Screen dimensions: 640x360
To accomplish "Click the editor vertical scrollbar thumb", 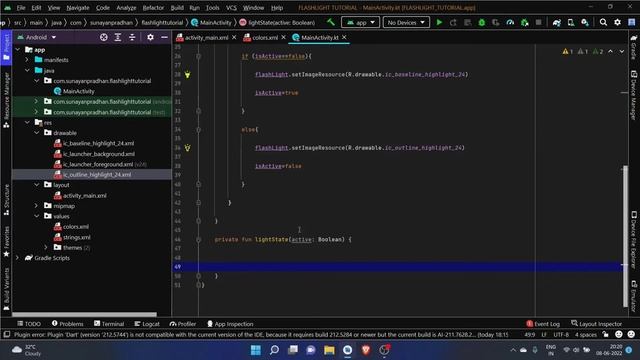I will [x=625, y=236].
